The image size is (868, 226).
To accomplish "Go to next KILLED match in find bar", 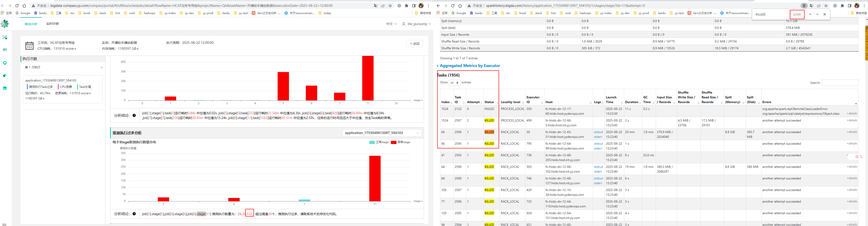I will tap(817, 15).
